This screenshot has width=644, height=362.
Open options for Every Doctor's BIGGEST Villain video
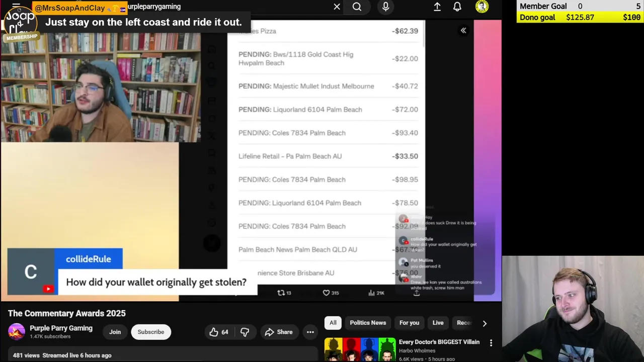491,343
